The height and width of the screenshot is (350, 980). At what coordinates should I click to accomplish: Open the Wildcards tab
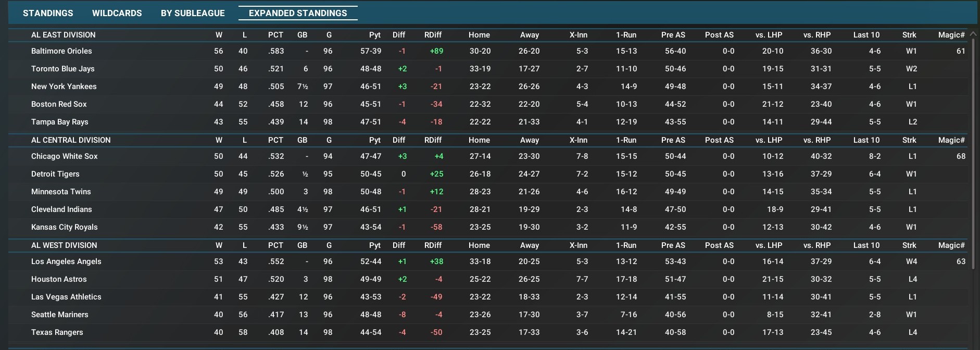coord(117,13)
